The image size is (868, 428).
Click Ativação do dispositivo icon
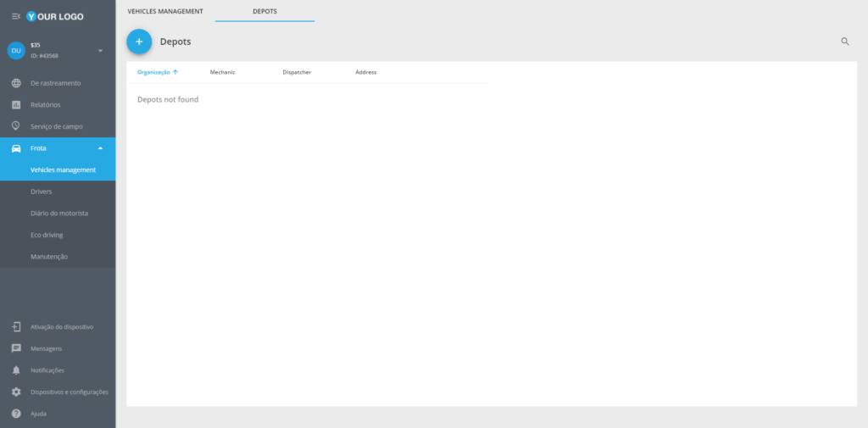pyautogui.click(x=16, y=326)
